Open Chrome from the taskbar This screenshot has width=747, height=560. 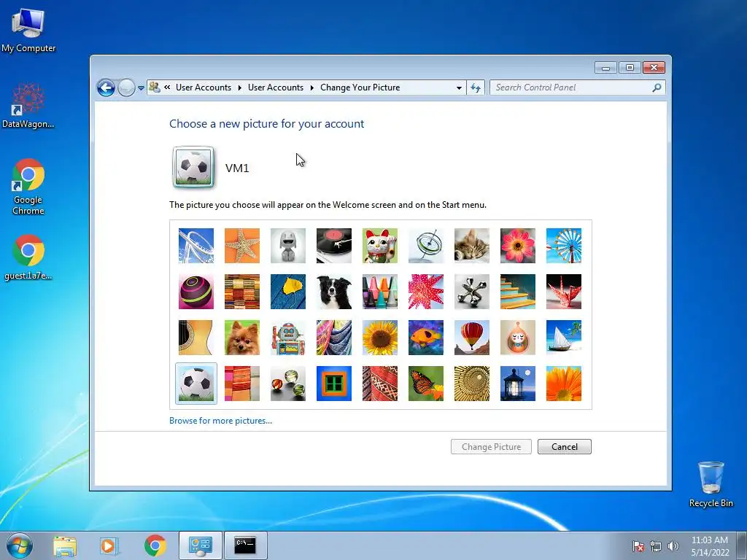tap(155, 545)
